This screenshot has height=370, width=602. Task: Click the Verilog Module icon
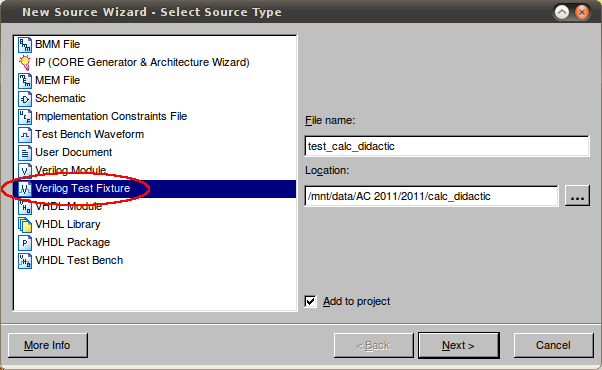[x=25, y=170]
